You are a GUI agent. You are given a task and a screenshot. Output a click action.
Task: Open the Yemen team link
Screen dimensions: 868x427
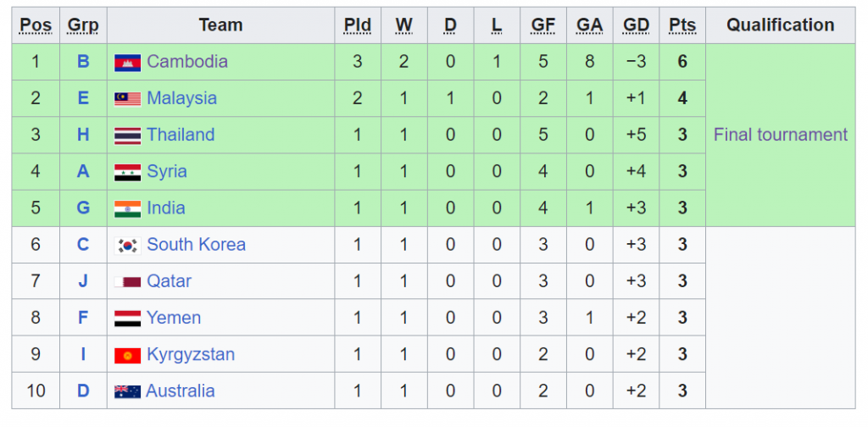[x=173, y=318]
